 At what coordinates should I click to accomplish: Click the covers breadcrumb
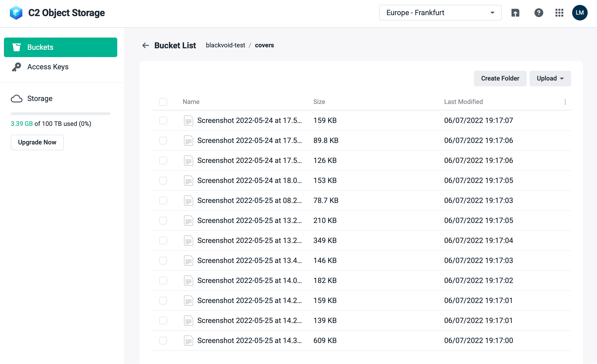(264, 45)
